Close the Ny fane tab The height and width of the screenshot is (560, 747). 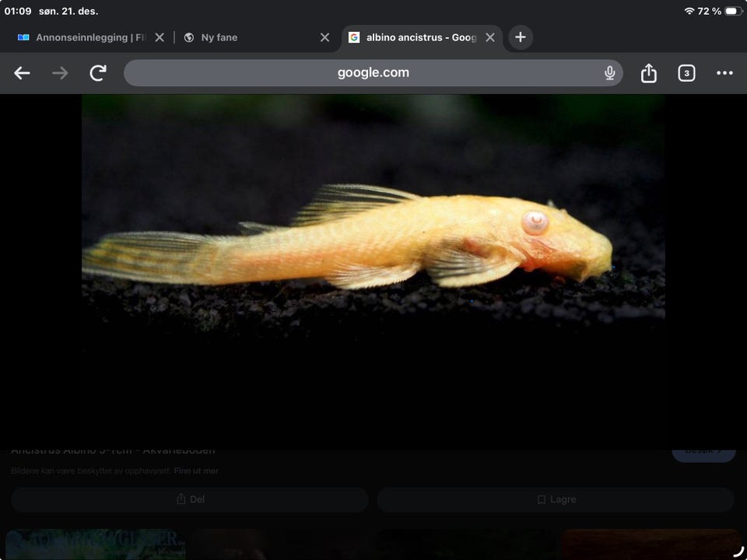[x=325, y=37]
